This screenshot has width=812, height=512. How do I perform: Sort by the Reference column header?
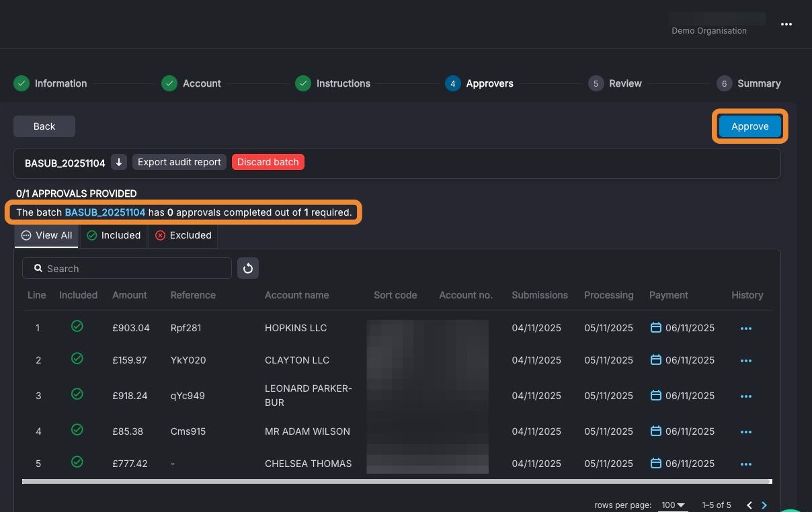pyautogui.click(x=193, y=295)
